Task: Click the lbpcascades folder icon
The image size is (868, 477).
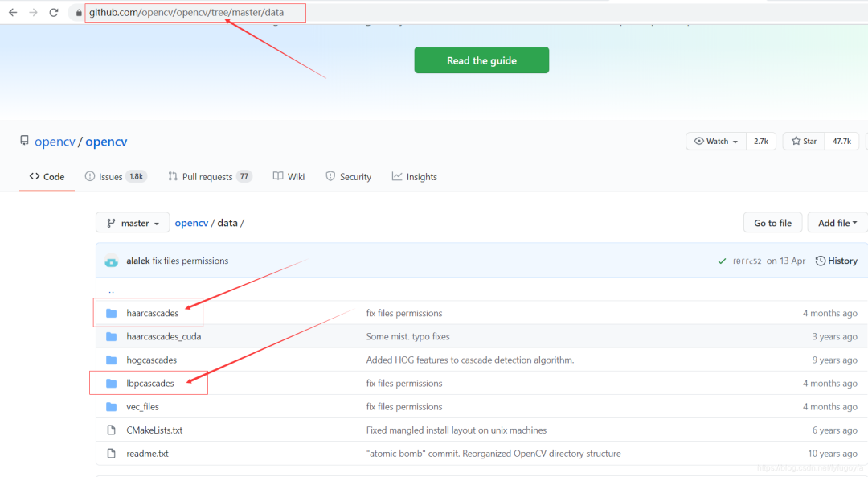Action: pyautogui.click(x=111, y=383)
